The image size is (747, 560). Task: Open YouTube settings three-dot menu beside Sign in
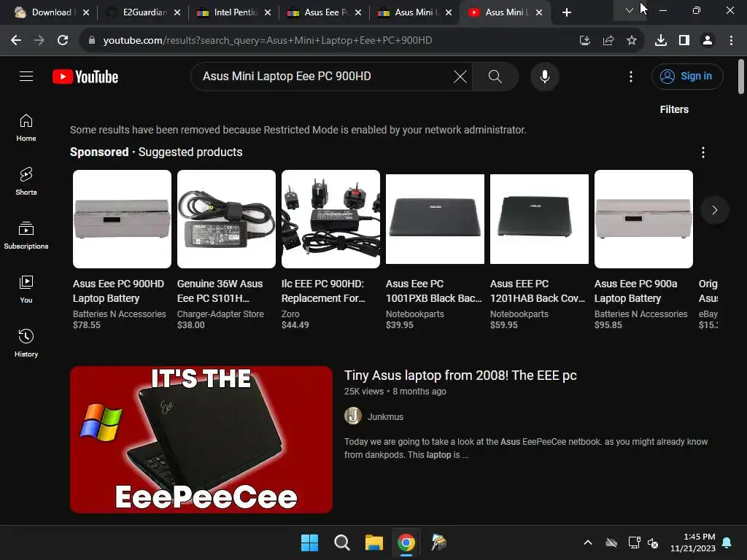631,76
